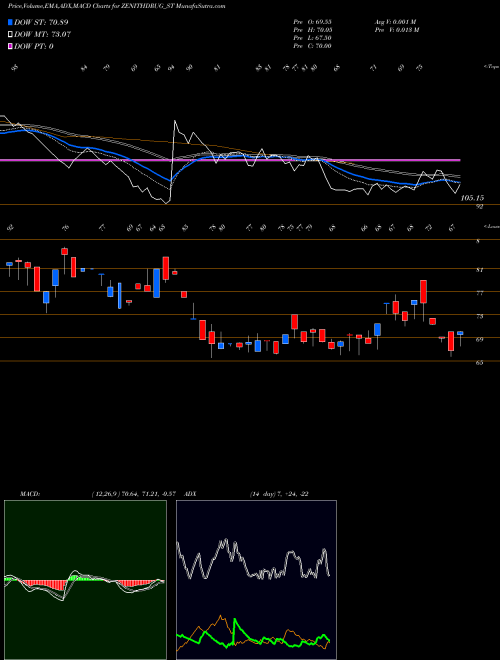
Task: Click the MACD '(12,26,9) 70.64, 71.21, -0.57' readout
Action: click(133, 494)
